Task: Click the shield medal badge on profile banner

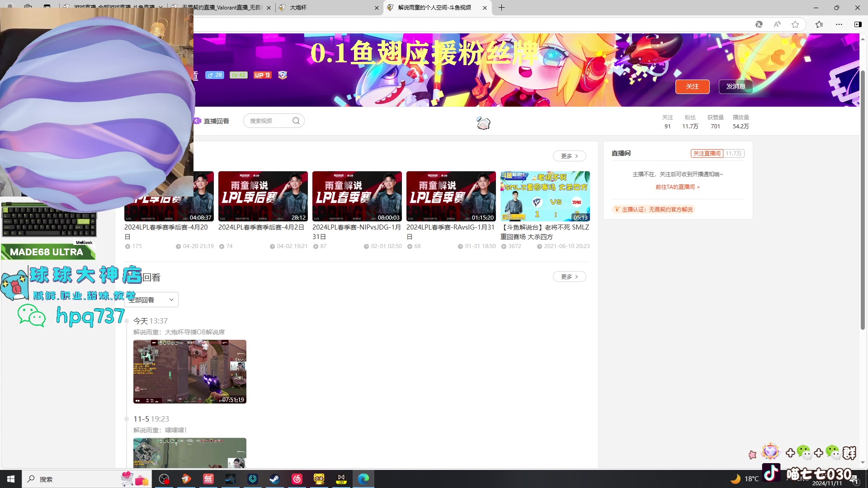Action: point(283,75)
